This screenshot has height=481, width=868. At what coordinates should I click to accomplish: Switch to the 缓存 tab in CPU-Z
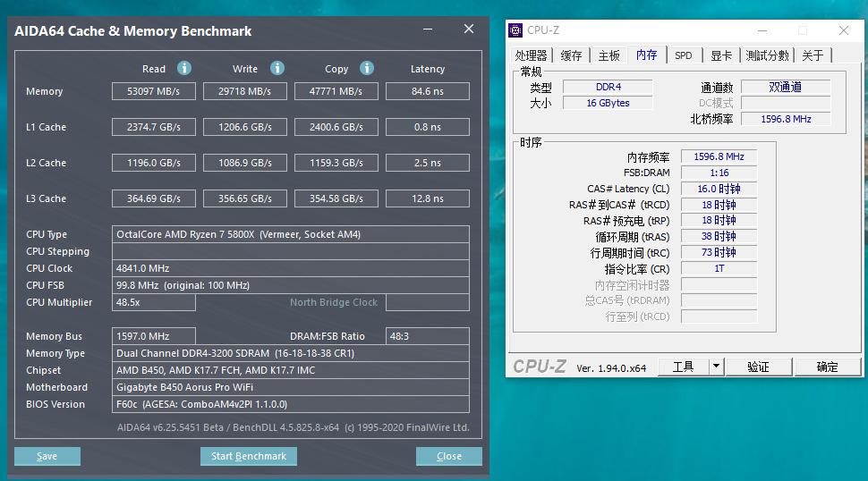pyautogui.click(x=571, y=55)
